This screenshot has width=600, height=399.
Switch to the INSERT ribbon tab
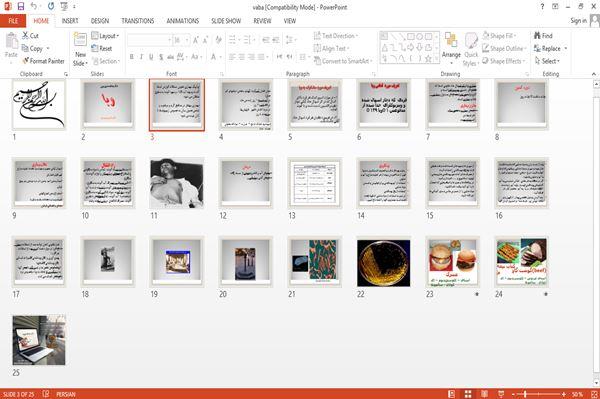(70, 21)
